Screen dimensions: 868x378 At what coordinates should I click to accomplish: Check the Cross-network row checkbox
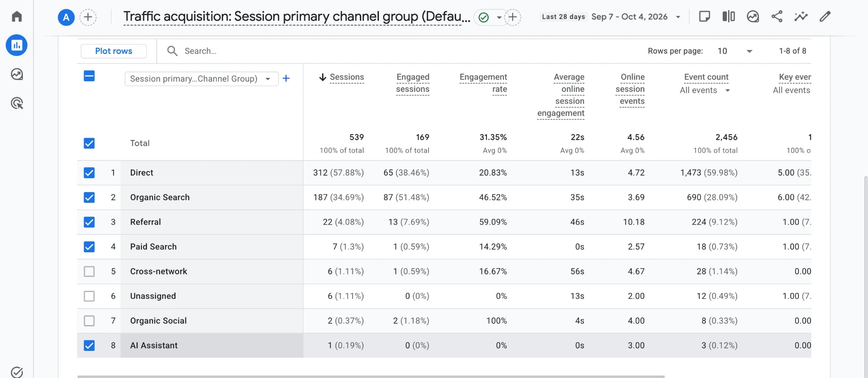(x=89, y=271)
